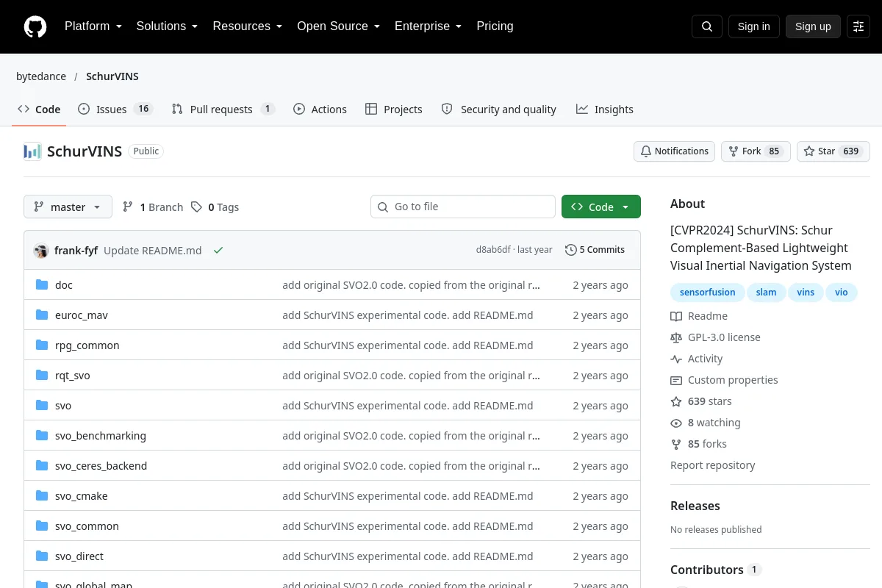Switch to the Code tab

click(x=39, y=109)
